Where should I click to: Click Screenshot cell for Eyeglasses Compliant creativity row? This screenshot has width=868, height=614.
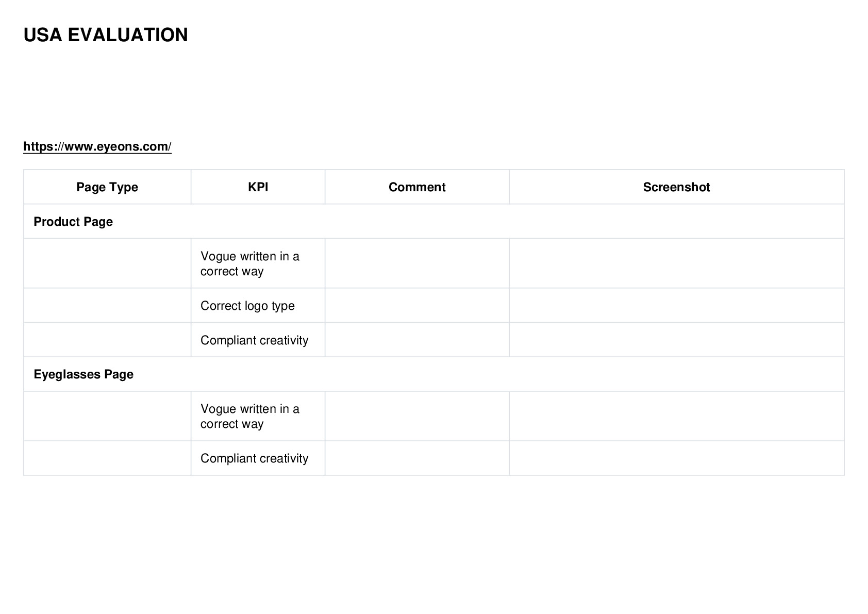point(676,458)
